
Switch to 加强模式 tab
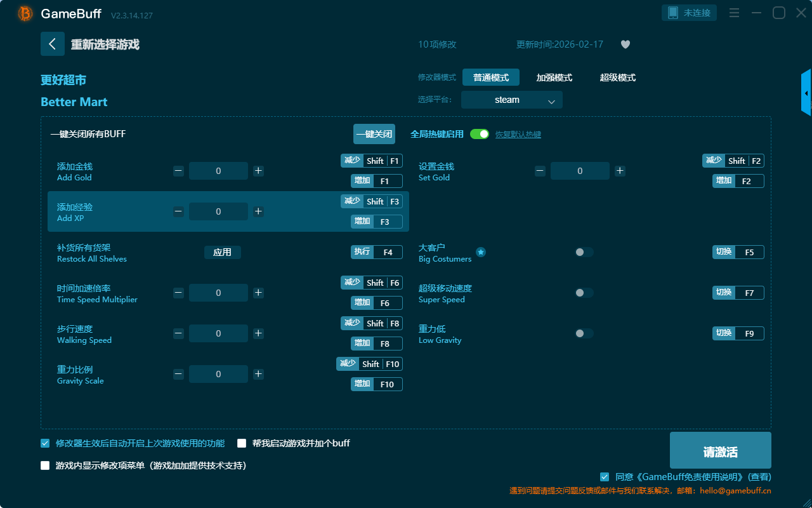tap(554, 77)
